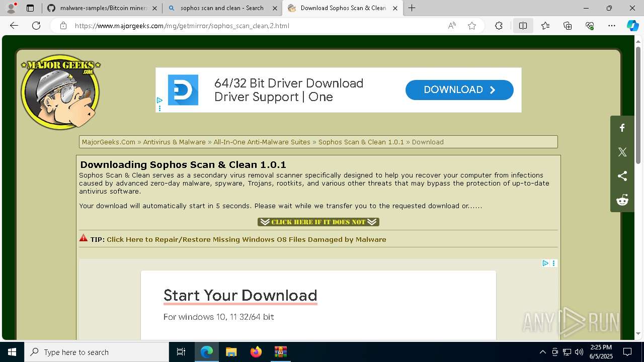Open the notification center
The image size is (644, 362).
(x=627, y=352)
